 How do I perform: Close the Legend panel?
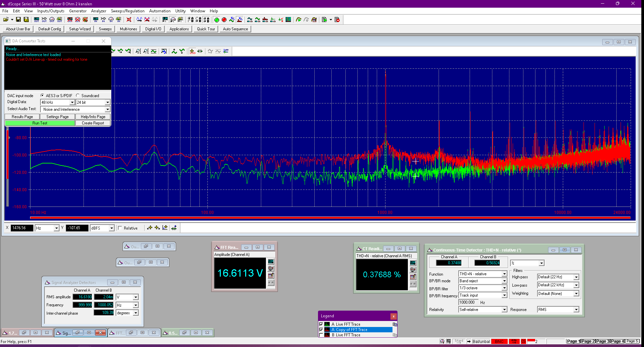pos(393,316)
